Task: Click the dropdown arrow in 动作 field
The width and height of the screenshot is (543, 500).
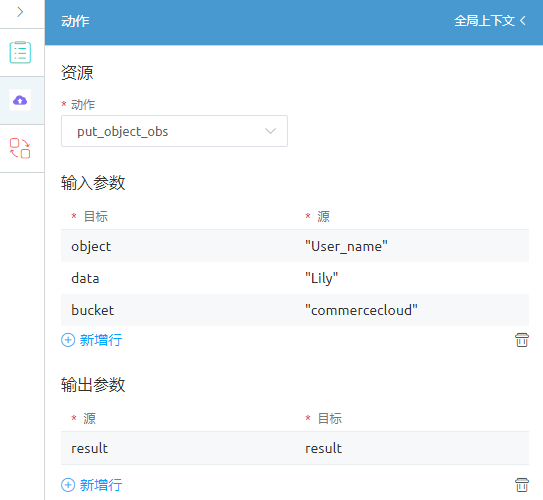Action: [x=270, y=131]
